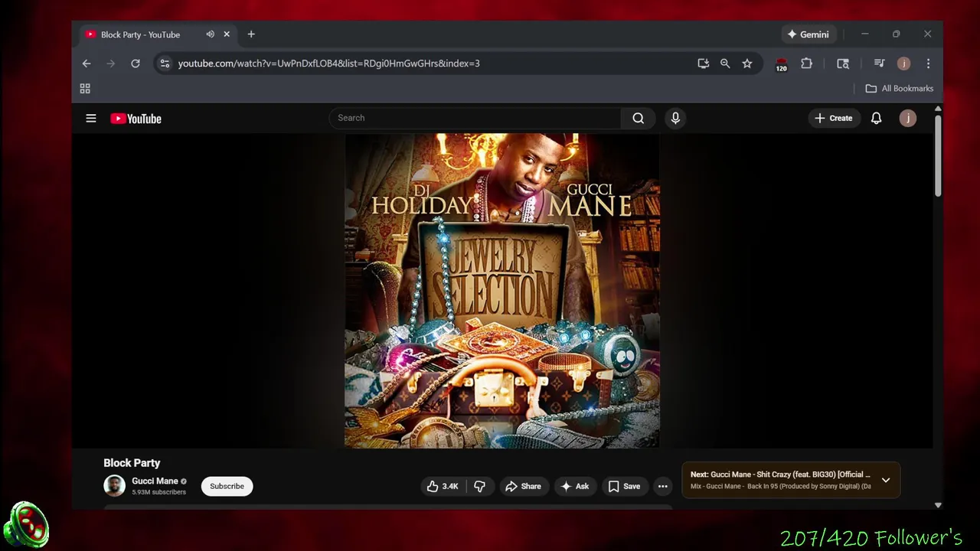Expand the Next playlist panel chevron
Image resolution: width=980 pixels, height=551 pixels.
886,480
